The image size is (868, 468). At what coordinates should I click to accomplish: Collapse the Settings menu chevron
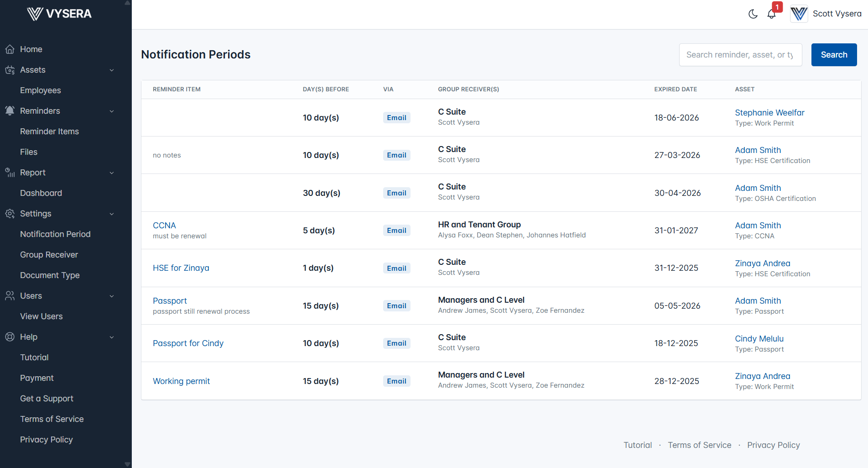pyautogui.click(x=112, y=214)
